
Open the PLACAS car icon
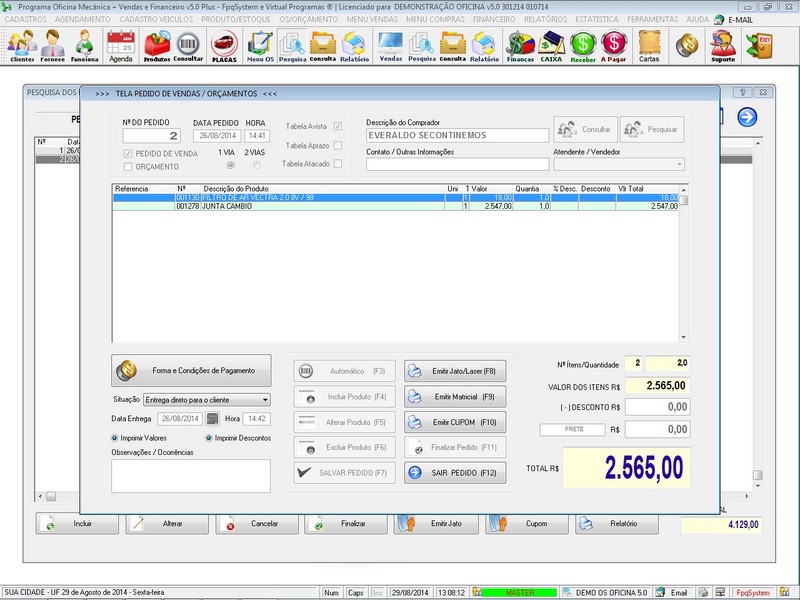click(224, 46)
